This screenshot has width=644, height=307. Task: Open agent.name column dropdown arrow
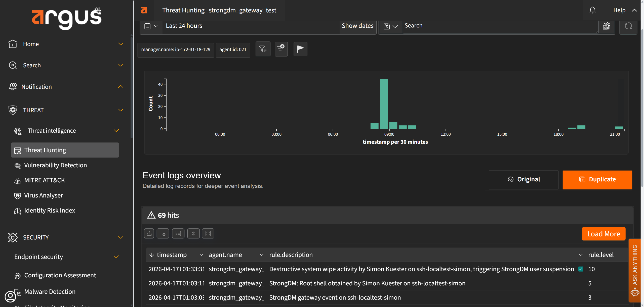tap(261, 255)
